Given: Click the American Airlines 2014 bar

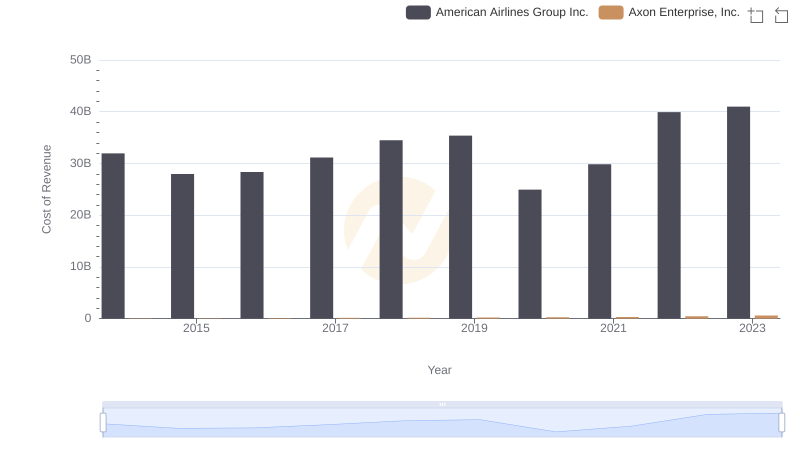Looking at the screenshot, I should pos(113,236).
